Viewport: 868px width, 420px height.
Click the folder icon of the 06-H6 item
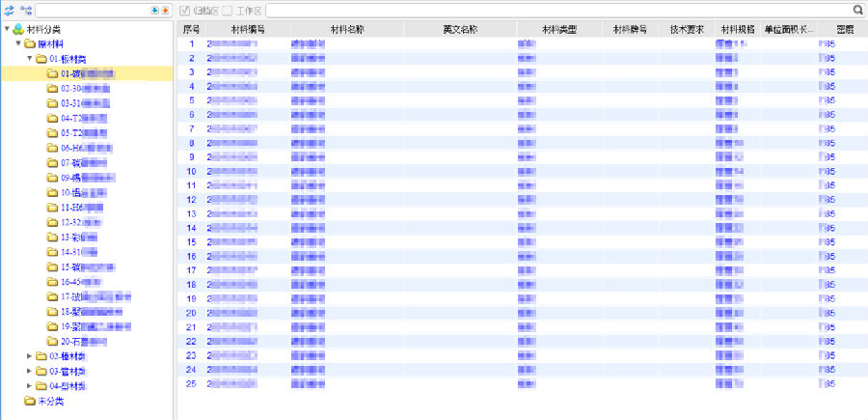click(x=52, y=148)
